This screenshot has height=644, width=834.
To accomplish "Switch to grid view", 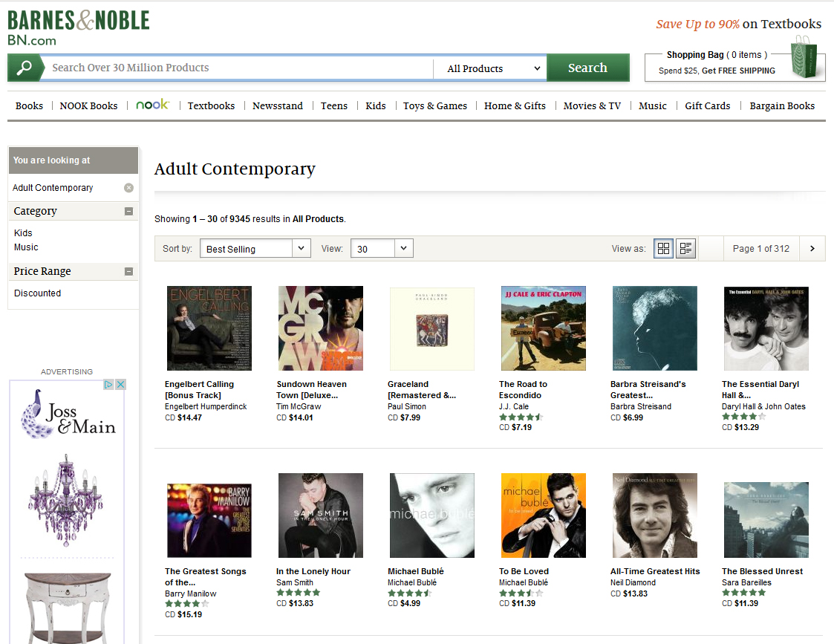I will (x=662, y=248).
